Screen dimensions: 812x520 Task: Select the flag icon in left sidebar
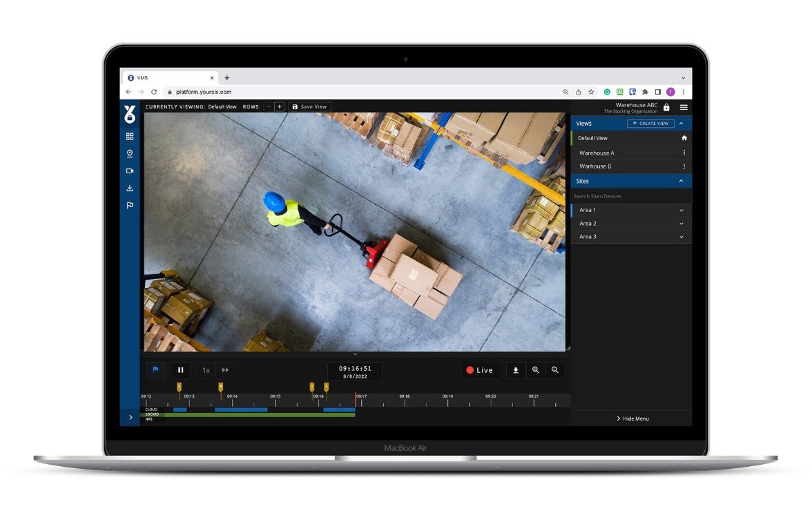point(130,205)
